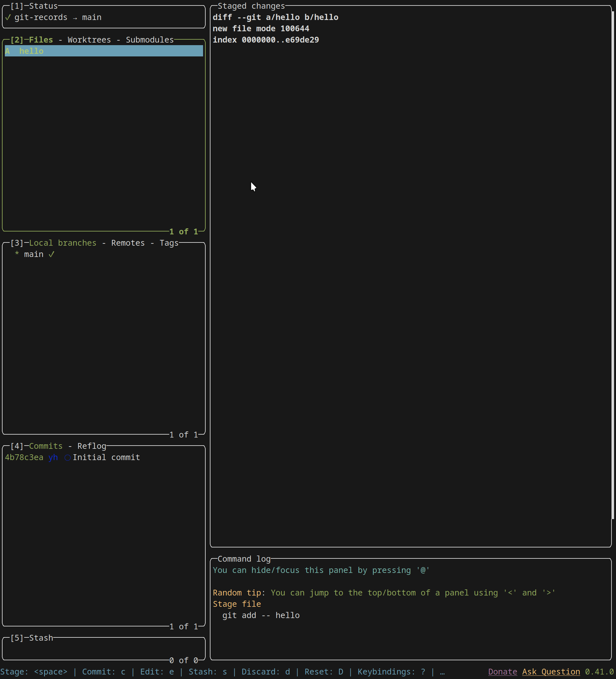Expand more options via ellipsis in bottom bar
616x679 pixels.
click(x=442, y=672)
